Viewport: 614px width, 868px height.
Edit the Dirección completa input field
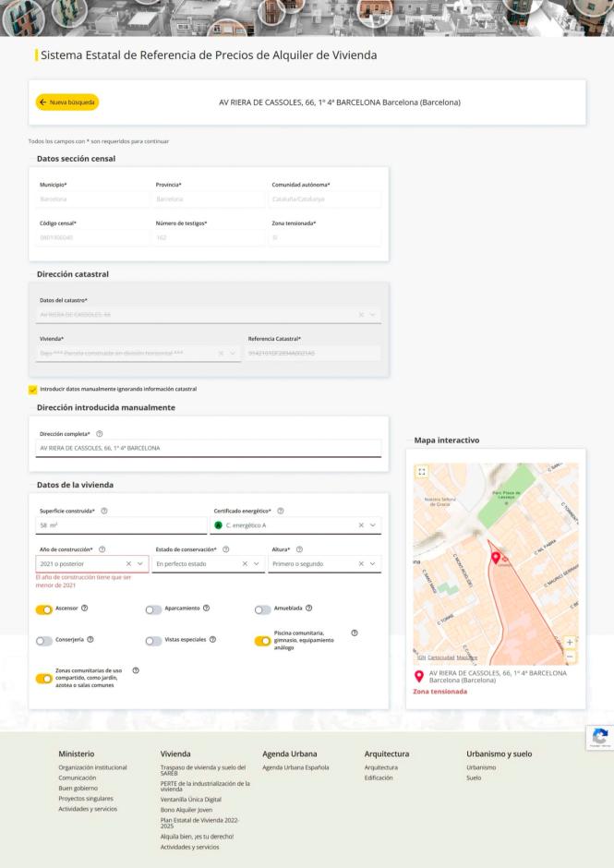click(x=208, y=449)
